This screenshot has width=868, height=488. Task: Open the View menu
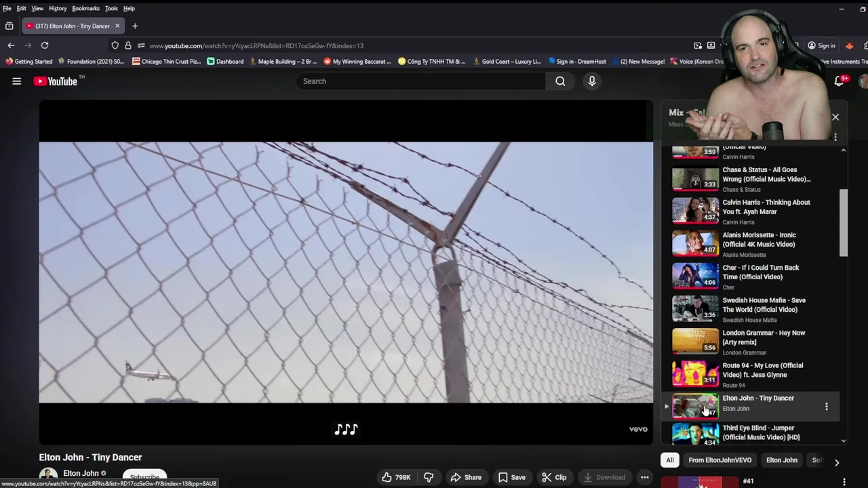click(37, 8)
